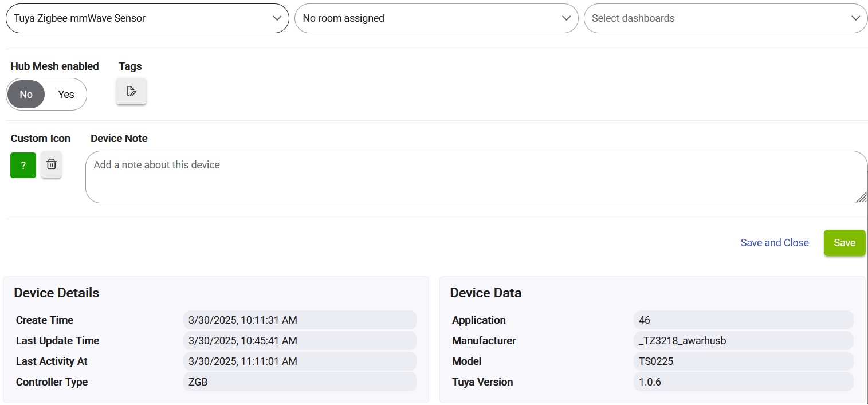The width and height of the screenshot is (868, 405).
Task: Select the Last Activity At value 11:11:01 AM
Action: point(300,361)
